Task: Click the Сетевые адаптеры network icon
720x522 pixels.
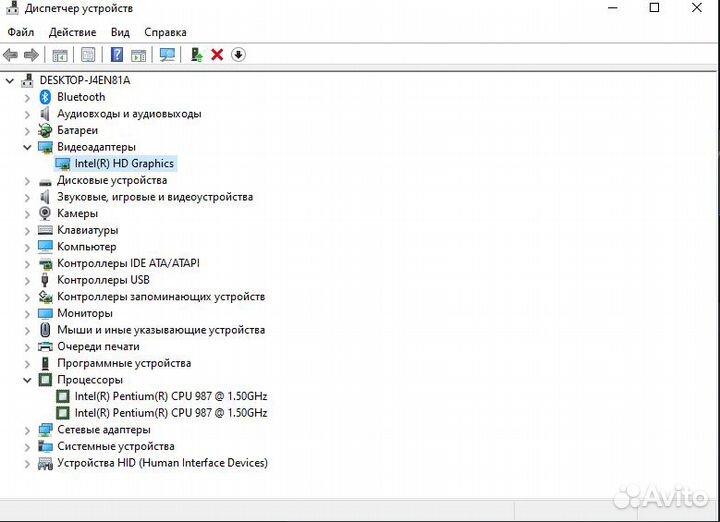Action: [x=45, y=430]
